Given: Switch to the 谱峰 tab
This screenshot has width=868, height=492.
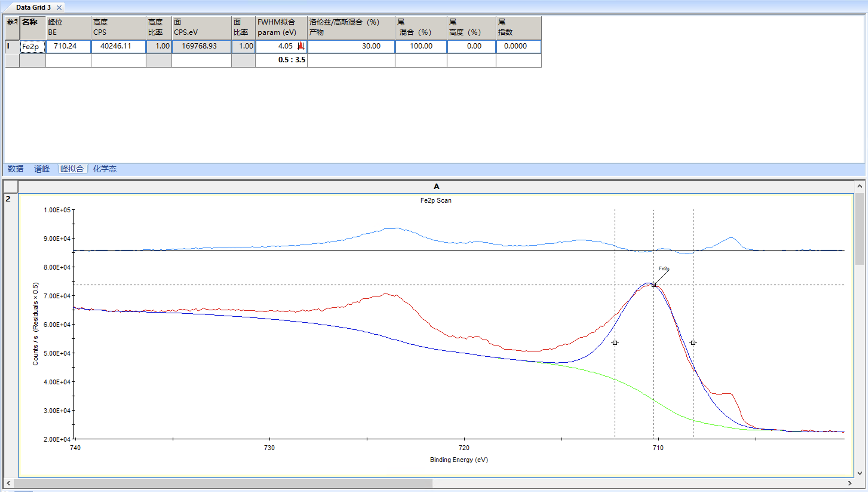Looking at the screenshot, I should click(x=42, y=169).
